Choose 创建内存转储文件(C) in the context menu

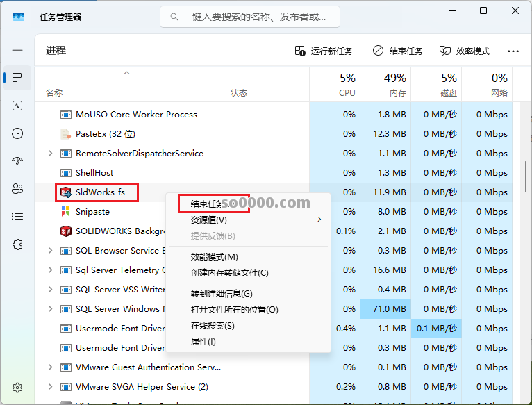coord(248,273)
